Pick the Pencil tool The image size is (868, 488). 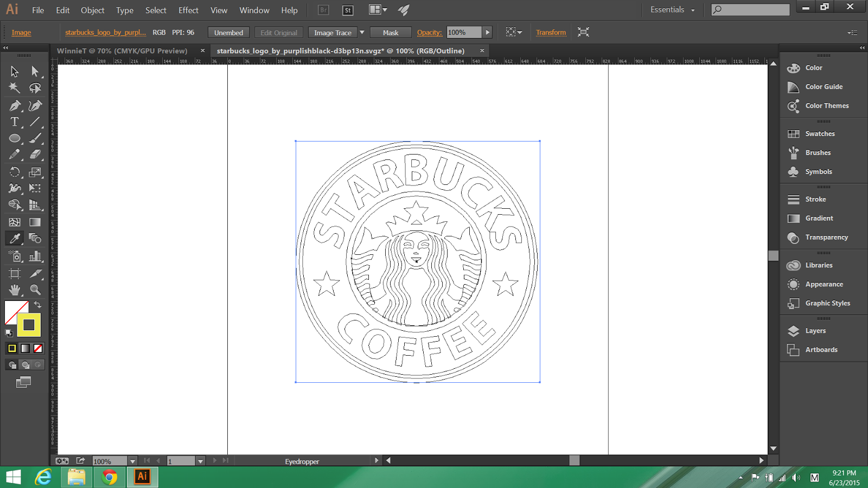coord(15,155)
